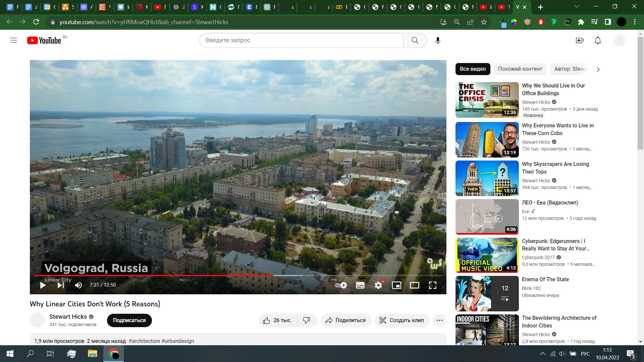
Task: Open YouTube hamburger guide menu
Action: pos(14,40)
